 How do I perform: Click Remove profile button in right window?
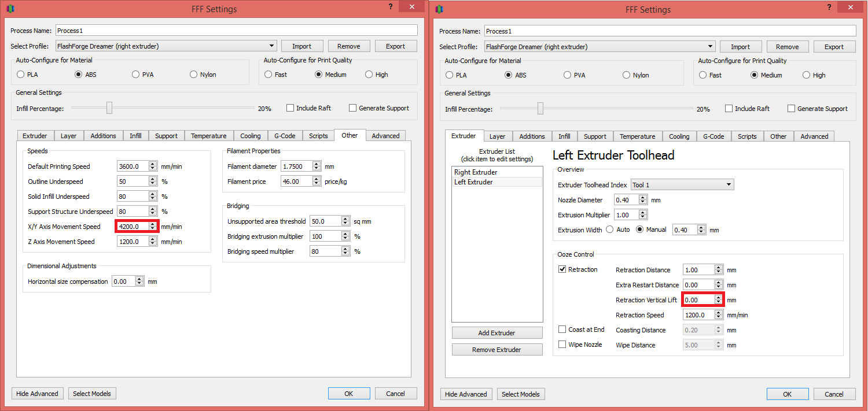pos(788,47)
